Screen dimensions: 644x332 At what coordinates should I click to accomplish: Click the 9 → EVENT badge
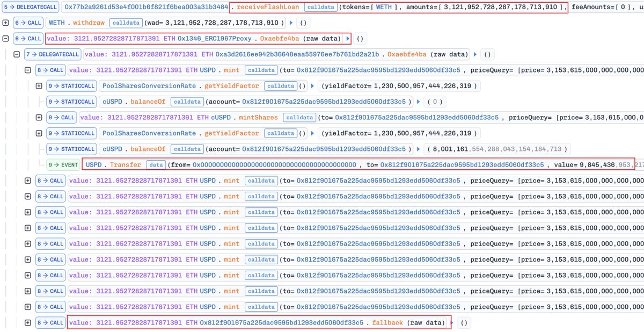(x=63, y=165)
